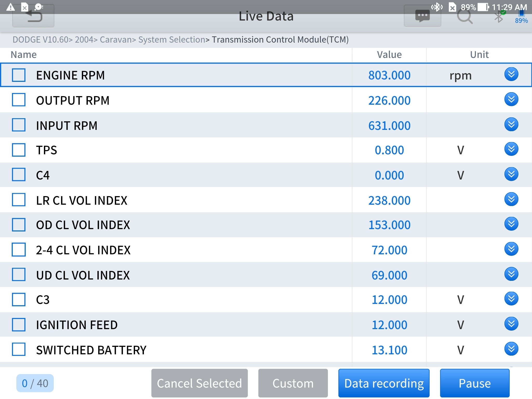Tick the IGNITION FEED checkbox
Screen dimensions: 532x399
pos(19,324)
